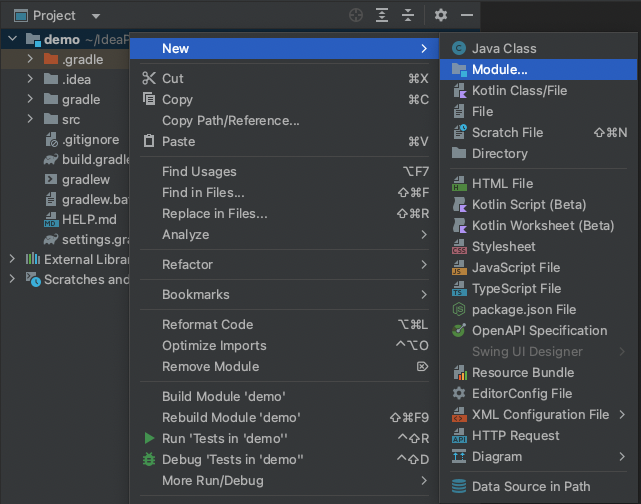Click the Expand All toolbar icon
The width and height of the screenshot is (641, 504).
(x=382, y=16)
